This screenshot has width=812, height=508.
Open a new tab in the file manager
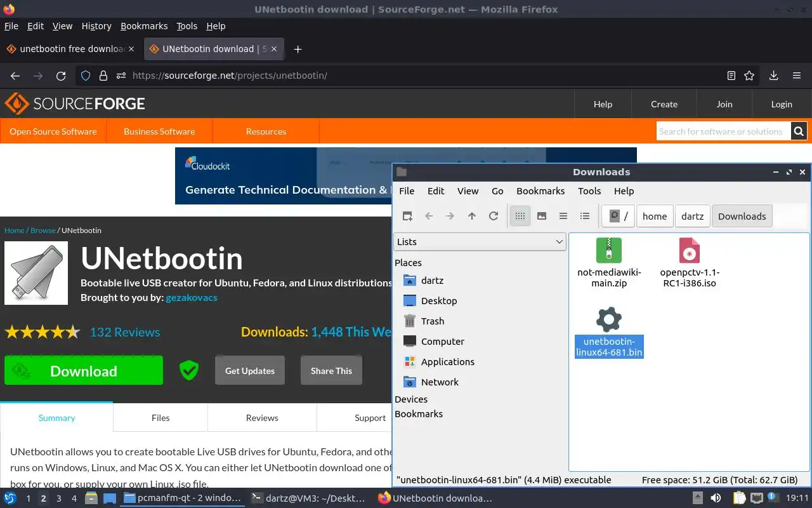click(x=407, y=216)
